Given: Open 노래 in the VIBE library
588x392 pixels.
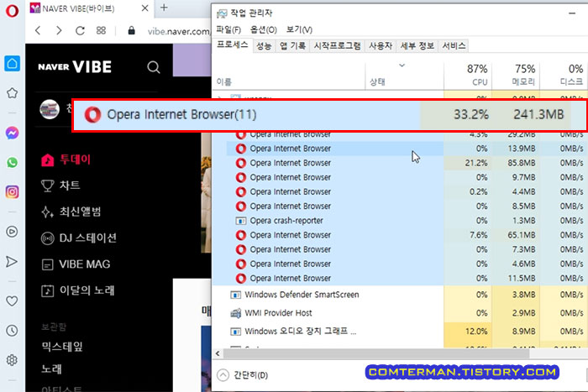Looking at the screenshot, I should 52,368.
